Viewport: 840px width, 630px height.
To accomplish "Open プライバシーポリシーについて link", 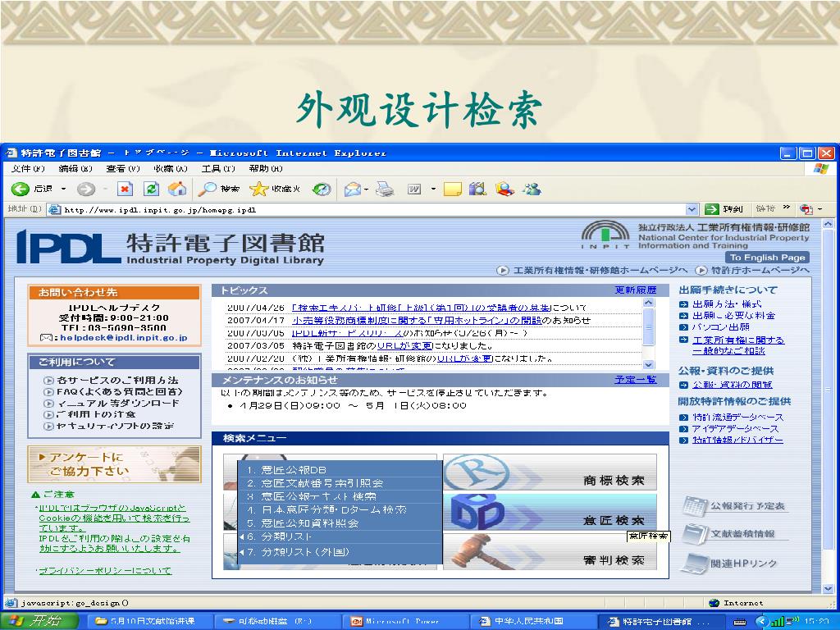I will [105, 571].
